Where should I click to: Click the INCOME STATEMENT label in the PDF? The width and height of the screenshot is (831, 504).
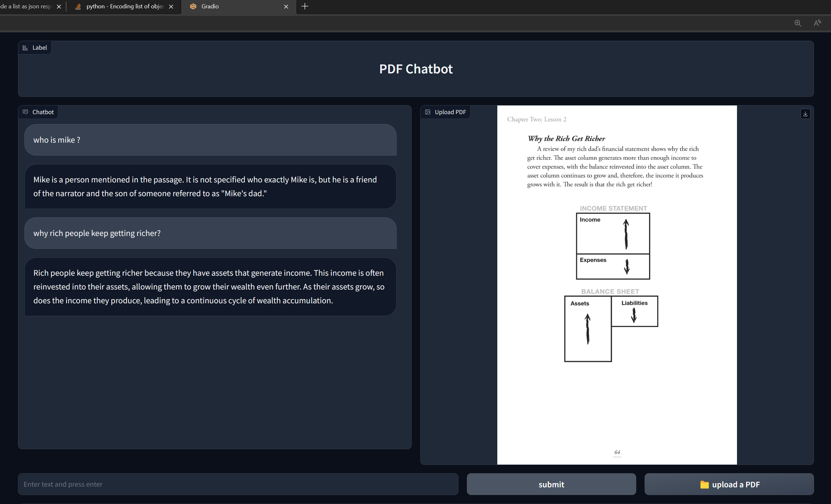[x=613, y=208]
